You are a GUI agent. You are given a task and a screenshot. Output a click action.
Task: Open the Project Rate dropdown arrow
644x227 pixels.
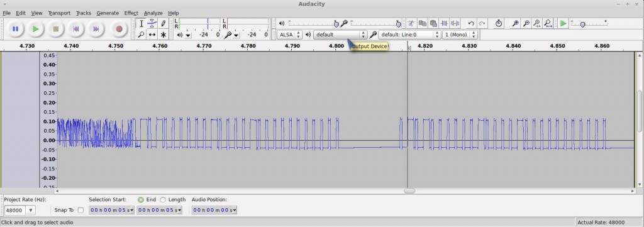coord(31,210)
